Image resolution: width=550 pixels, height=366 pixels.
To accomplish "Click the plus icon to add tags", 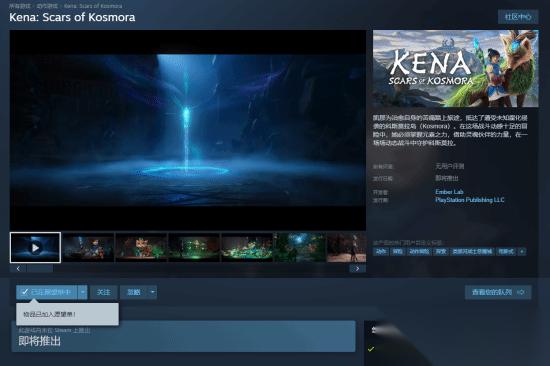I will [x=522, y=251].
